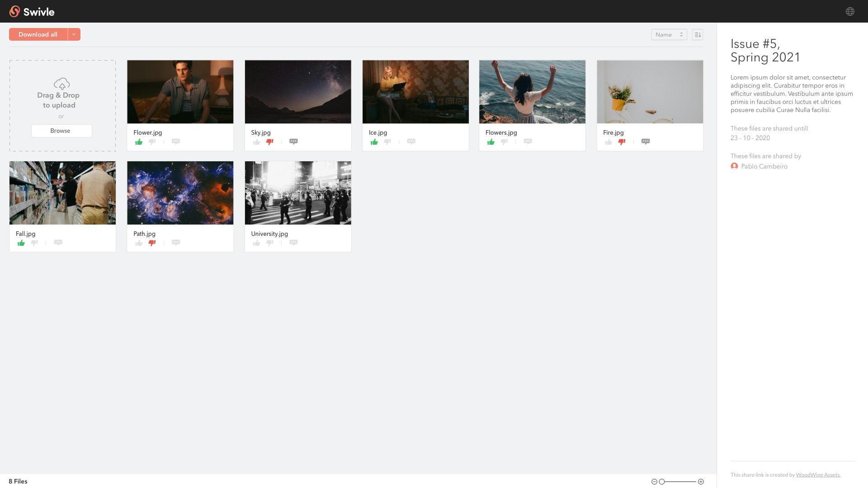The height and width of the screenshot is (488, 868).
Task: Click zoom out minus icon
Action: [654, 482]
